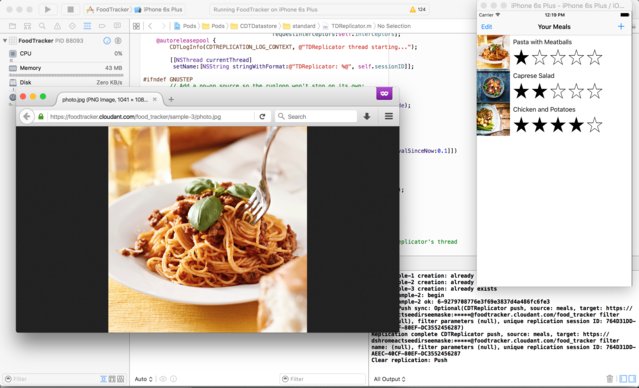
Task: Open the project navigator folder icon
Action: coord(13,26)
